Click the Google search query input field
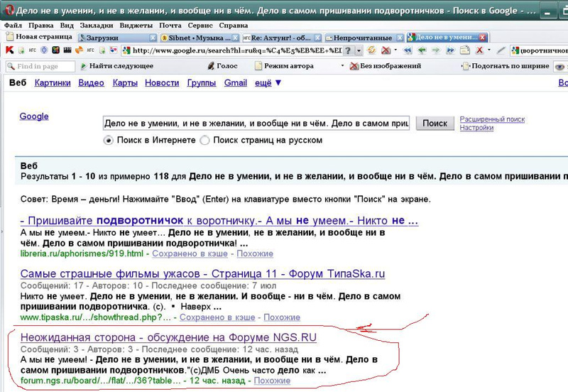The image size is (568, 392). 256,124
